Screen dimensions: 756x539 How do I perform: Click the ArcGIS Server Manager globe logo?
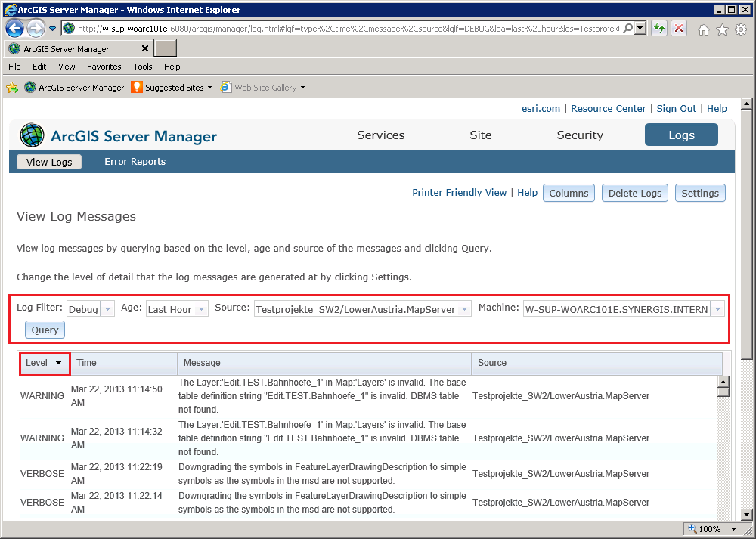(x=31, y=135)
